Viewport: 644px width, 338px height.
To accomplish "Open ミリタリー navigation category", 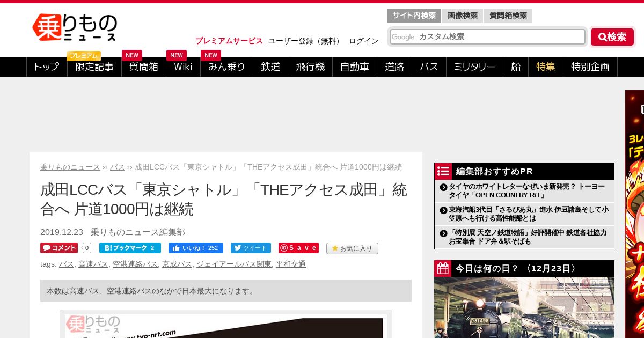I will coord(474,67).
